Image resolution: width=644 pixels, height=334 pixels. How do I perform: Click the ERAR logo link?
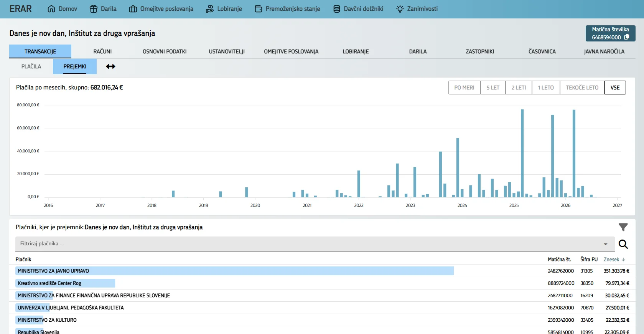(x=21, y=9)
